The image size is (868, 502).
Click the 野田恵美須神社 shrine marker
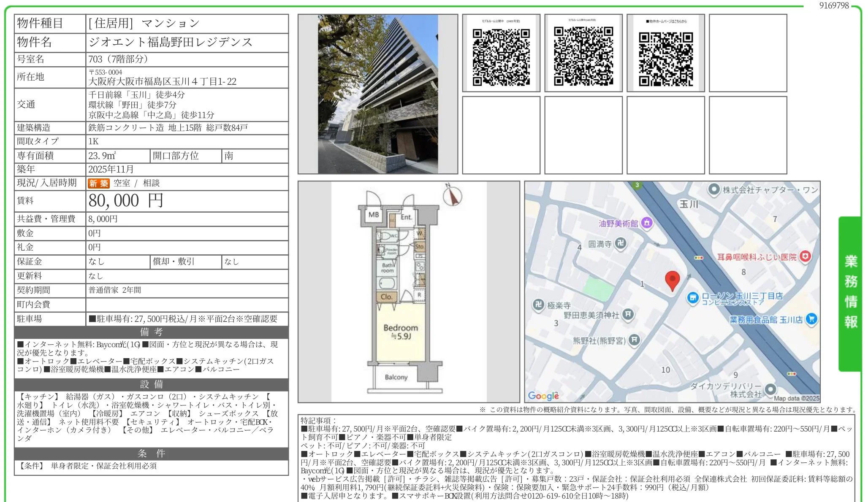pos(628,314)
